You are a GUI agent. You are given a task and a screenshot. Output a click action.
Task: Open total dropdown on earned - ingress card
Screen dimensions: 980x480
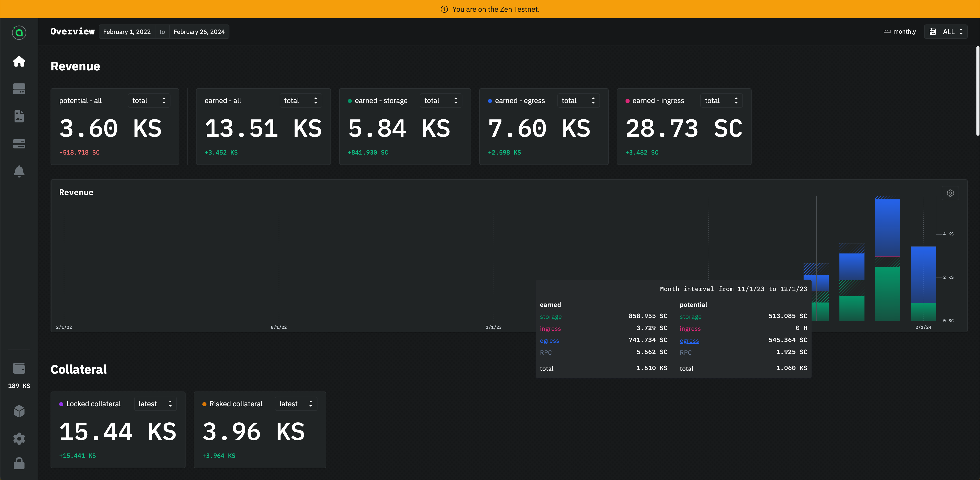click(x=721, y=101)
